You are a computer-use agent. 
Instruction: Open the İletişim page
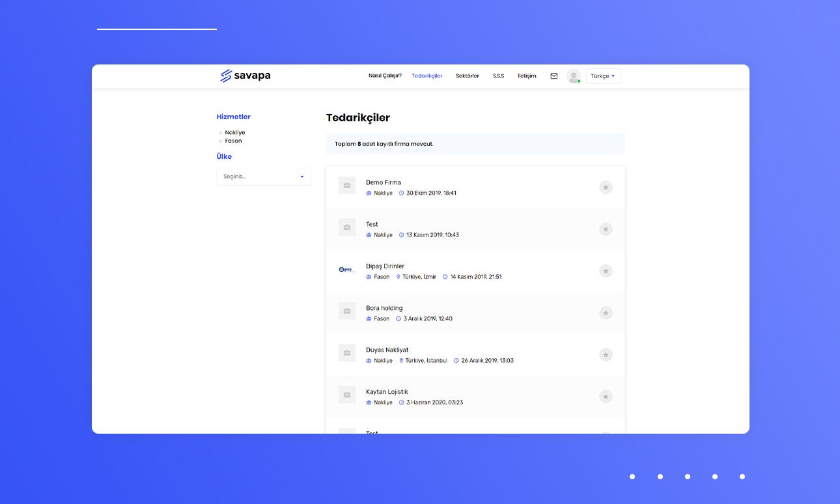click(x=527, y=76)
